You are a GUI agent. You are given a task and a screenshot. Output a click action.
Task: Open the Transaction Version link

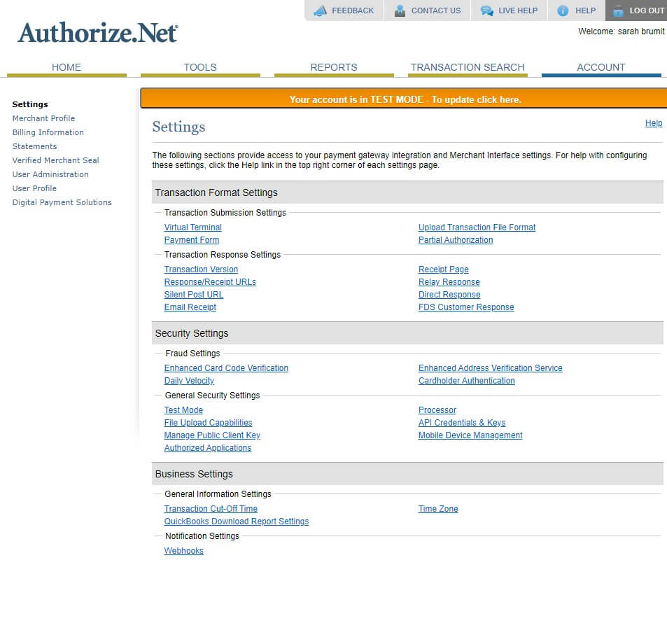coord(201,269)
